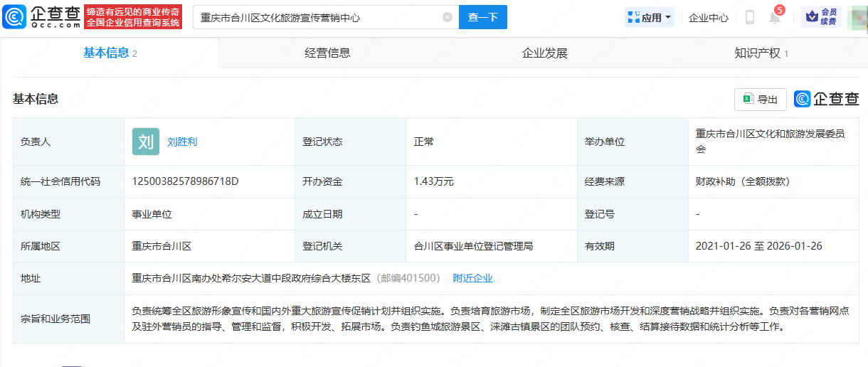Click the 导出 Excel export button
The height and width of the screenshot is (367, 868).
760,100
